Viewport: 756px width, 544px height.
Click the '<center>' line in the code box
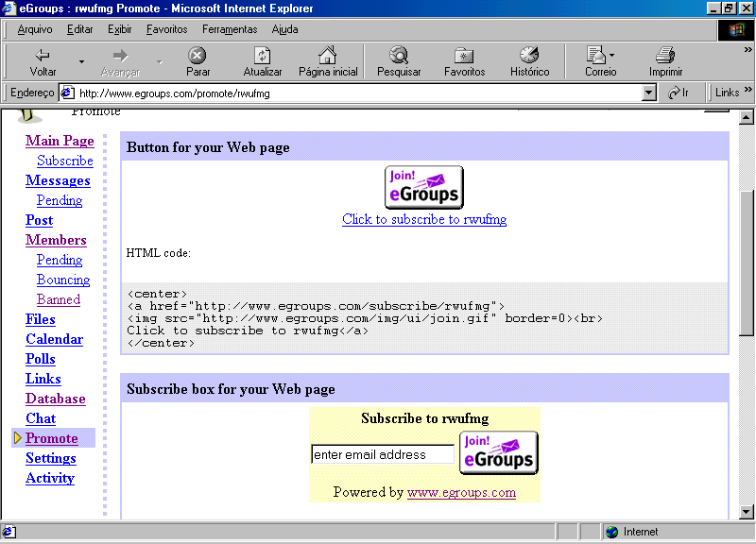157,294
